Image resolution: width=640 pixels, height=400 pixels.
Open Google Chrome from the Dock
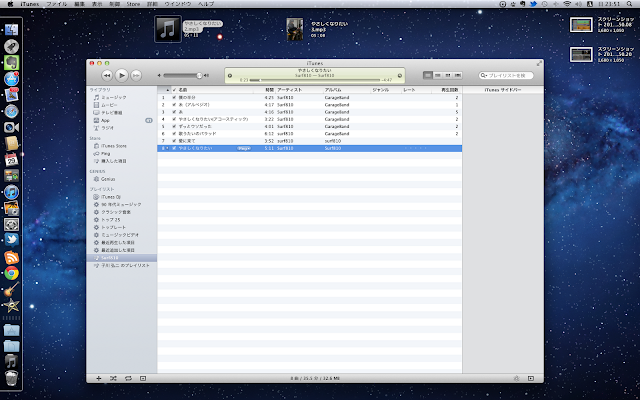coord(11,273)
